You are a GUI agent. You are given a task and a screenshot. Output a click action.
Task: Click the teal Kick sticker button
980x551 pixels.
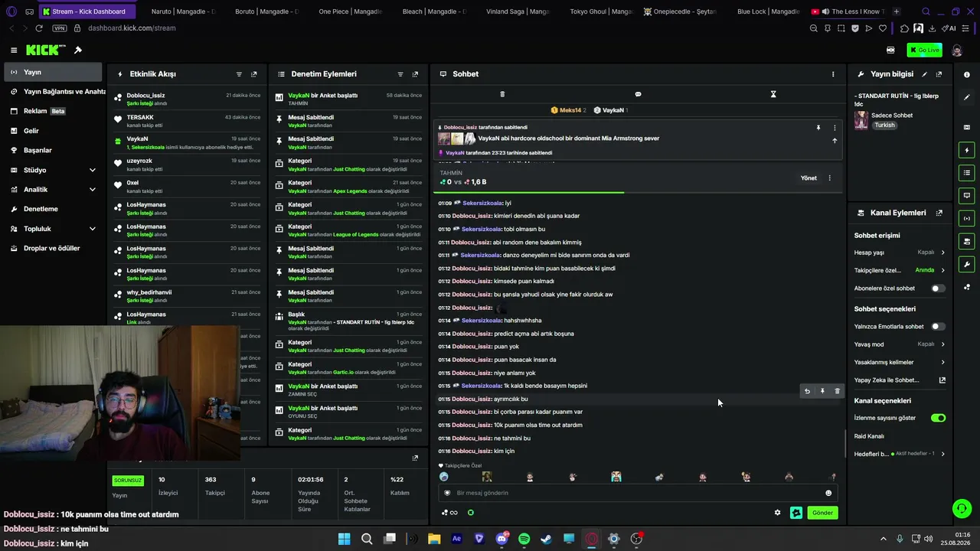796,513
